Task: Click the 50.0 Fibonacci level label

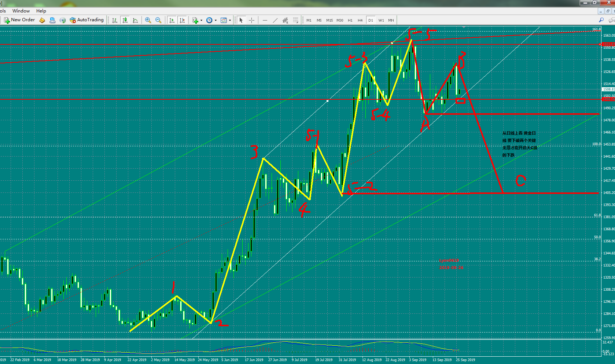Action: click(x=597, y=237)
